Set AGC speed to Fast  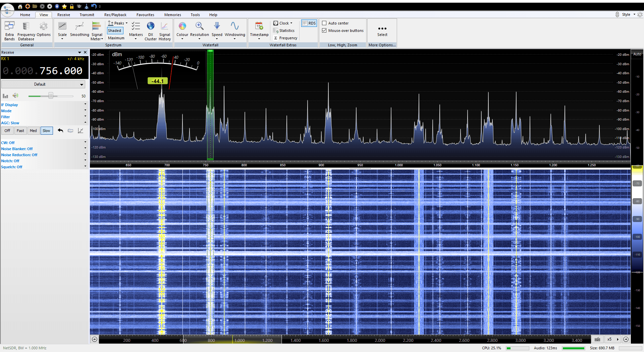point(20,131)
